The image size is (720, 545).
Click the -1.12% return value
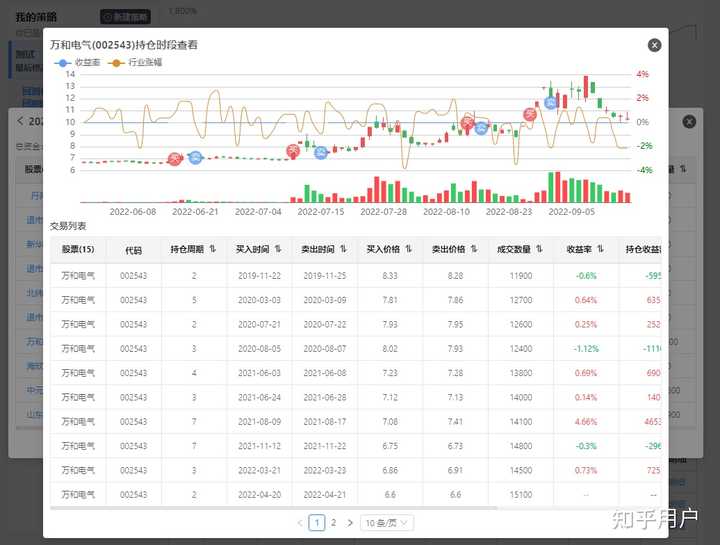click(586, 348)
